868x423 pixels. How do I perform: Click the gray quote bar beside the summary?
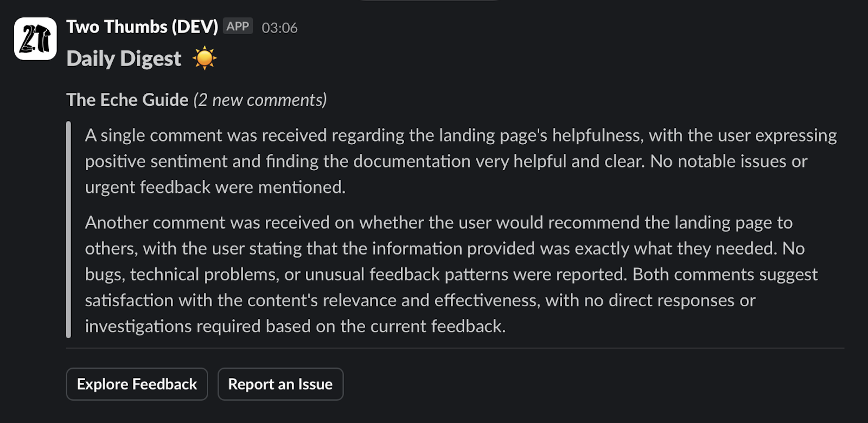pos(68,230)
